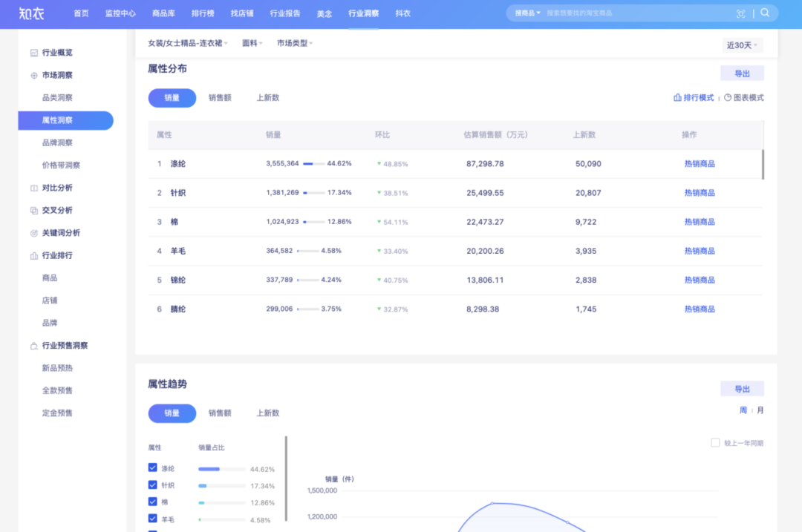Open the 首页 nav tab
Image resolution: width=802 pixels, height=532 pixels.
(82, 14)
